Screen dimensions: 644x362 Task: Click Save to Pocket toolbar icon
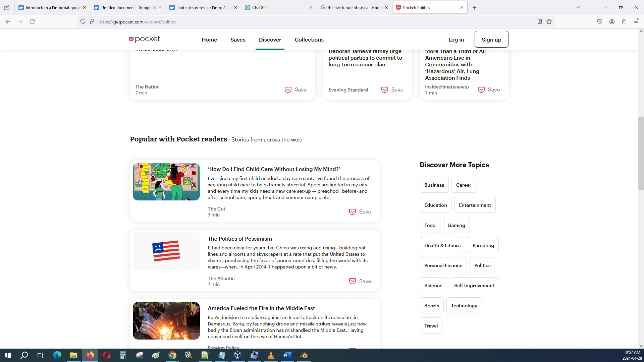pos(600,22)
